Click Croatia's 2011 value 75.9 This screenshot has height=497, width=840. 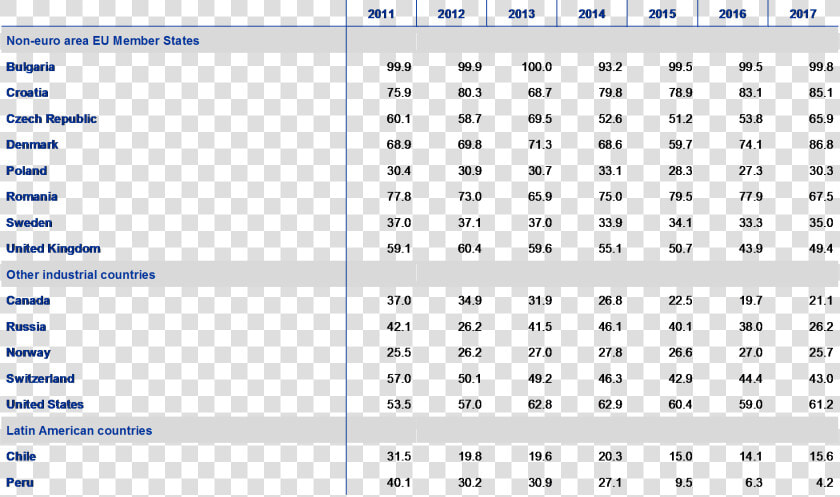[x=399, y=93]
